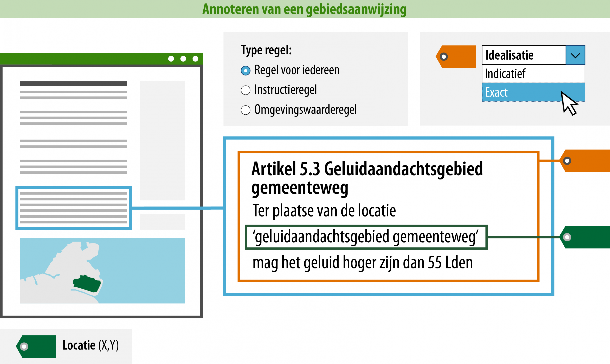Click the 'geluidaandachtsgebied gemeenteweg' location reference

[x=366, y=237]
